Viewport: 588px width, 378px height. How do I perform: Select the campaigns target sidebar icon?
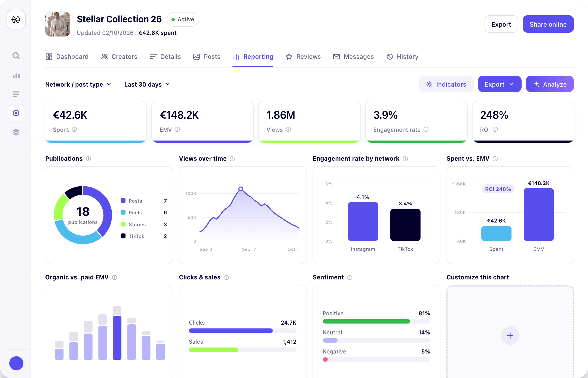[x=16, y=113]
